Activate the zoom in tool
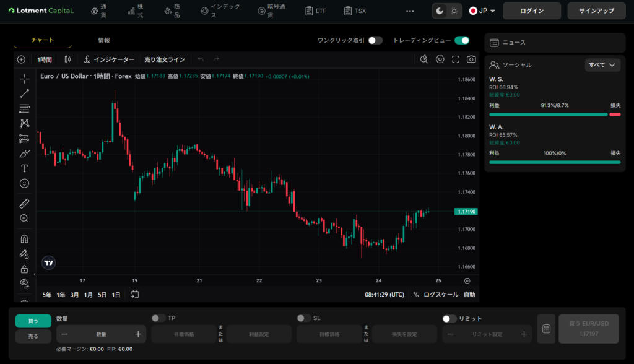Image resolution: width=634 pixels, height=364 pixels. [x=24, y=219]
